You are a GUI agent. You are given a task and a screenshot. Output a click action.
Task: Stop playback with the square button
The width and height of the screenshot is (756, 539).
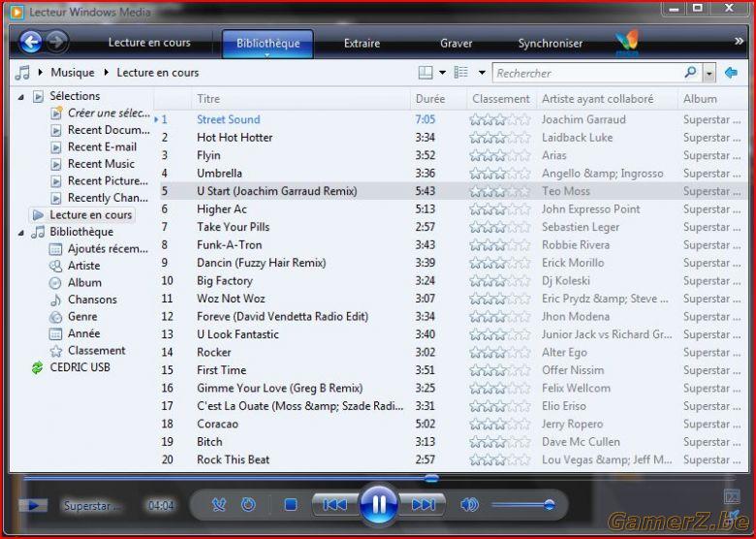click(290, 505)
